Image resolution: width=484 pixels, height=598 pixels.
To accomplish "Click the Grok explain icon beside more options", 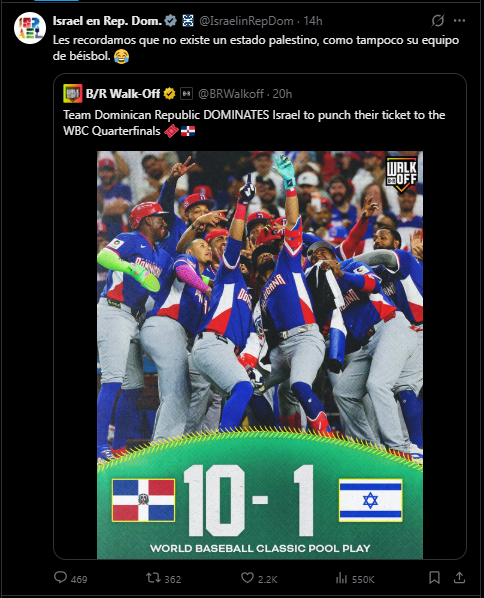I will tap(437, 21).
